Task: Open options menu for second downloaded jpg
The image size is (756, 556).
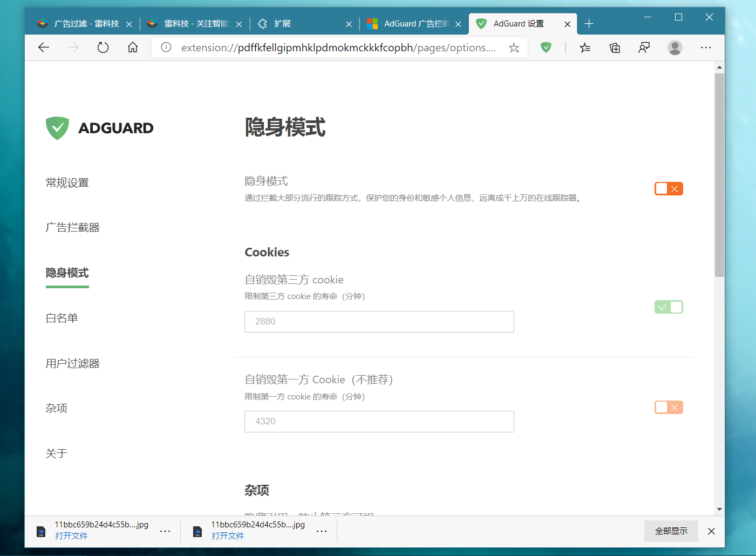Action: [x=322, y=531]
